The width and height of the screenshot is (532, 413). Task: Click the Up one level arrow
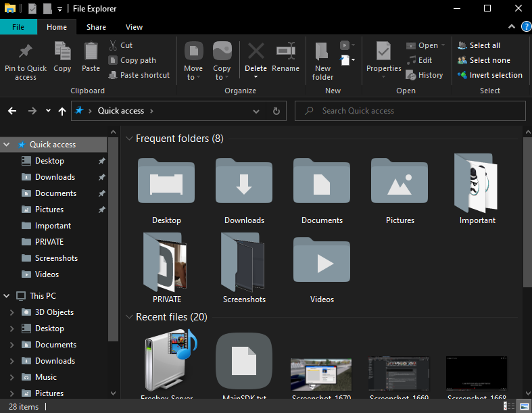[62, 111]
